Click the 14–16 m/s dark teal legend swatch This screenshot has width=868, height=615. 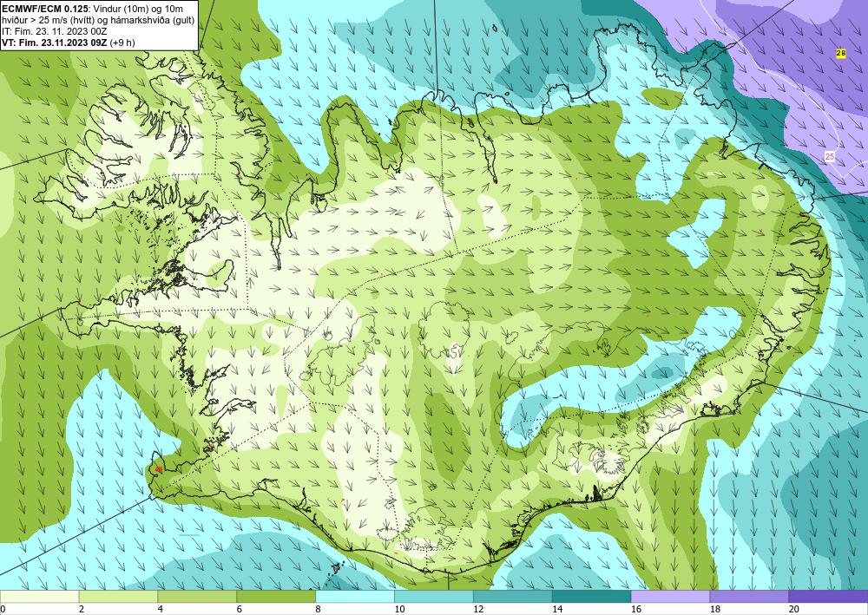tap(591, 597)
